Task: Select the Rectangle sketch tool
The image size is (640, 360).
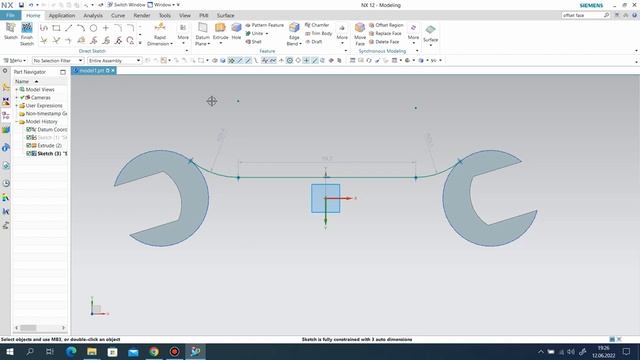Action: 56,28
